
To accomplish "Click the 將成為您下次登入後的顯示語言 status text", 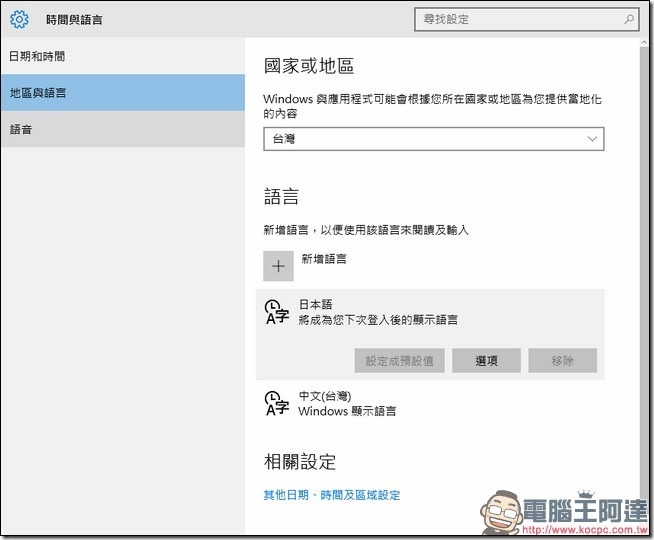I will [378, 320].
